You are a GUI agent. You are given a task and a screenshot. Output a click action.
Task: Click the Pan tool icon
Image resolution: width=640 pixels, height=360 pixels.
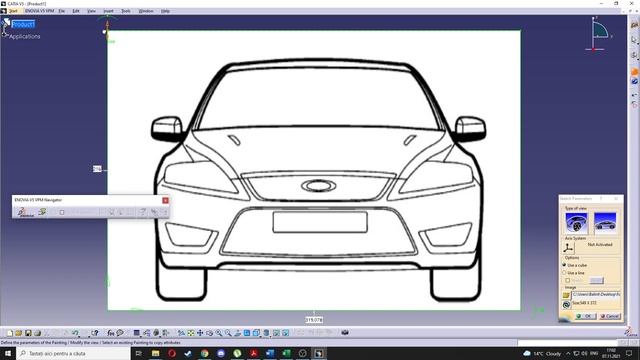tap(200, 333)
